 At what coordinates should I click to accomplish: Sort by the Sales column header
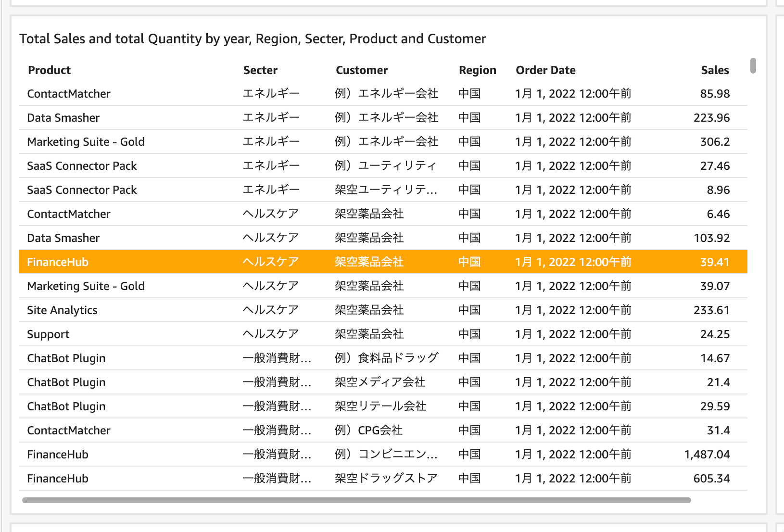click(x=715, y=70)
